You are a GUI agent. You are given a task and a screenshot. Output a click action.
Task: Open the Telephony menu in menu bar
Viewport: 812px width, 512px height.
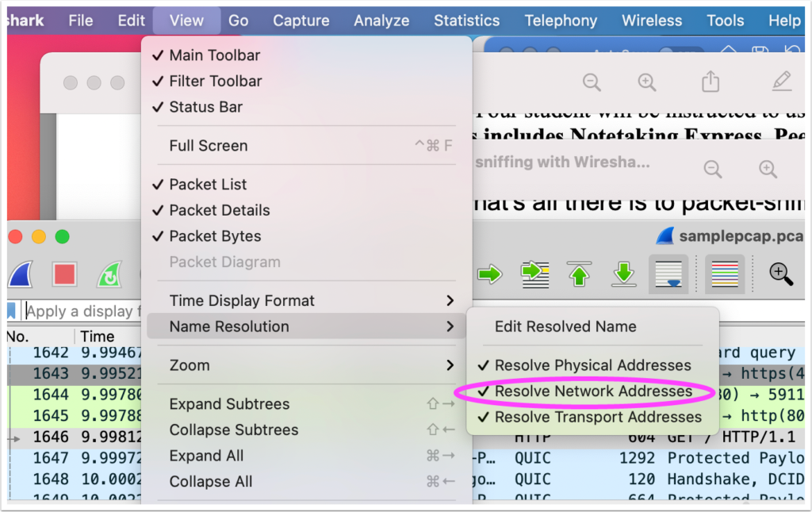(560, 21)
